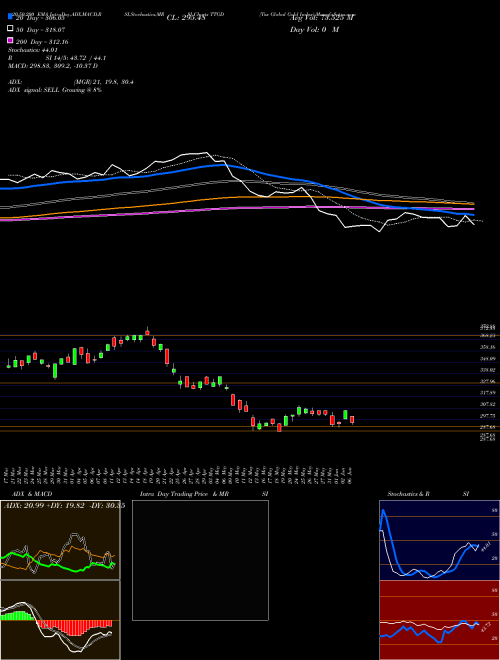Open the ADX indicator chart panel
This screenshot has width=500, height=660.
pos(60,540)
